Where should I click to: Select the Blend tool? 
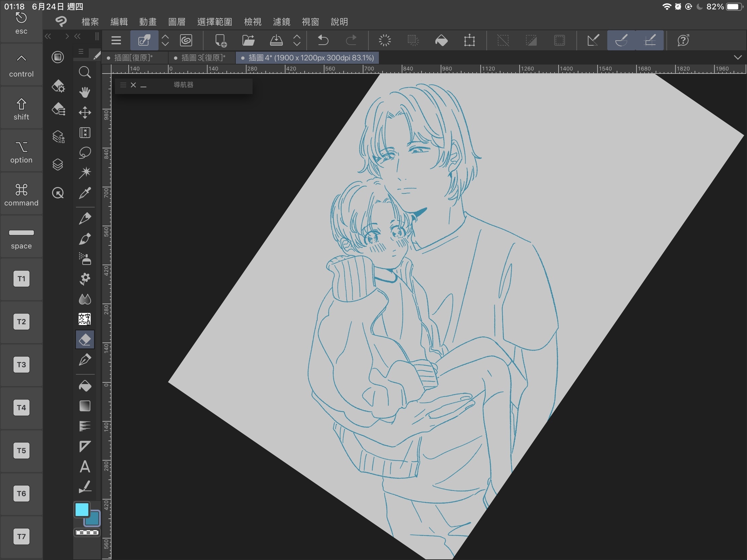(84, 299)
